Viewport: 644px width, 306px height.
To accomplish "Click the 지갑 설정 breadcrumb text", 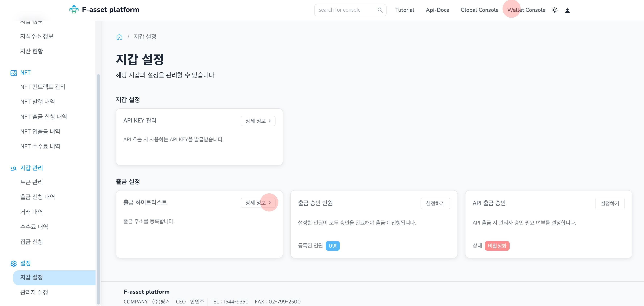I will tap(145, 37).
